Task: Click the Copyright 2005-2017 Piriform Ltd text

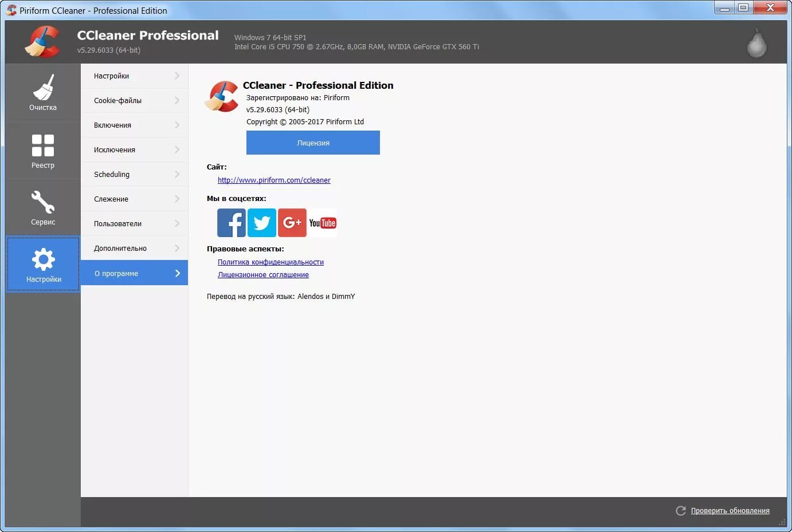Action: (305, 122)
